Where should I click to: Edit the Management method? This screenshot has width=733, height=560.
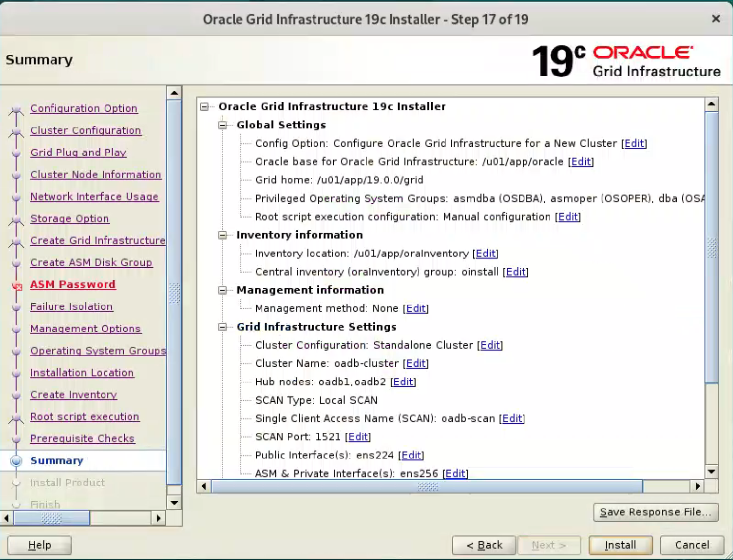point(416,308)
